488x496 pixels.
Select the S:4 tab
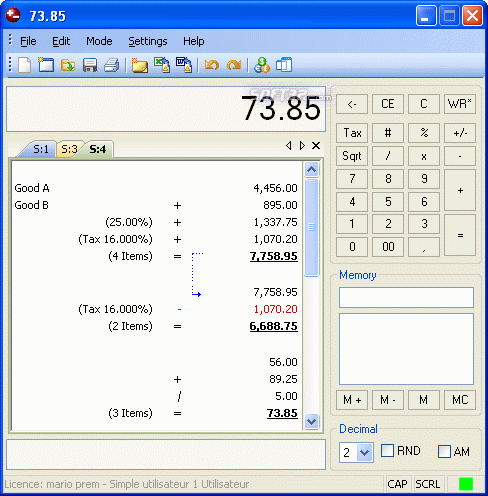[98, 149]
